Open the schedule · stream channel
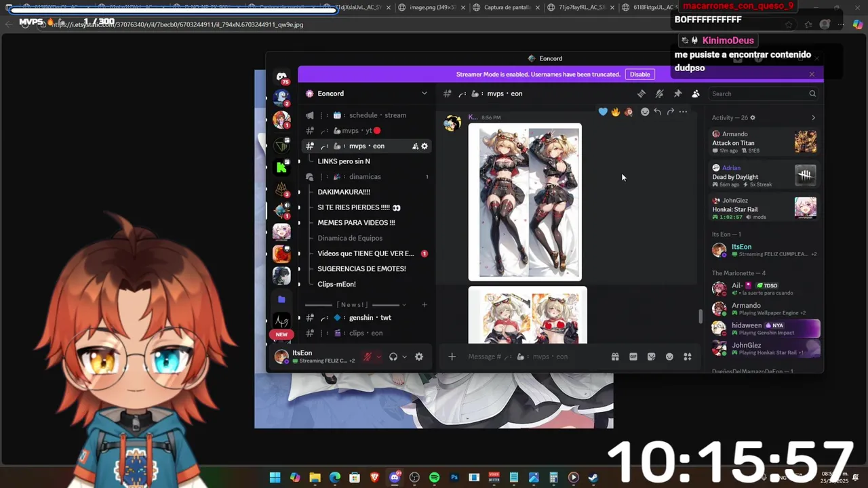The width and height of the screenshot is (868, 488). (x=366, y=115)
